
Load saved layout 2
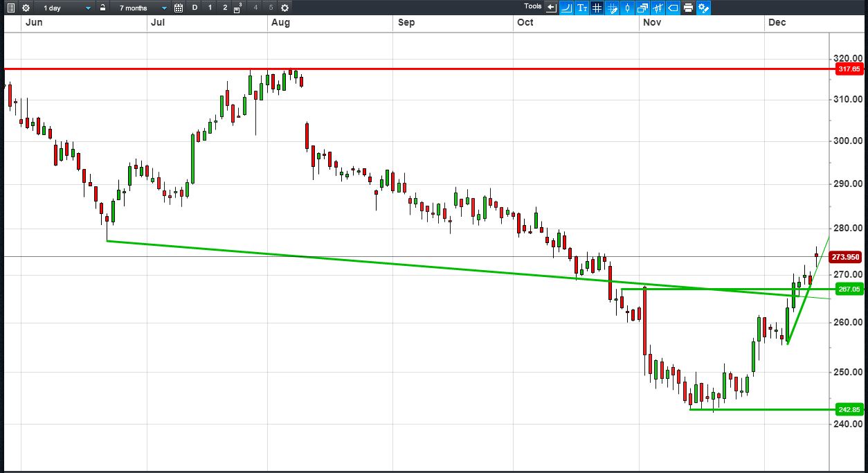[x=225, y=8]
